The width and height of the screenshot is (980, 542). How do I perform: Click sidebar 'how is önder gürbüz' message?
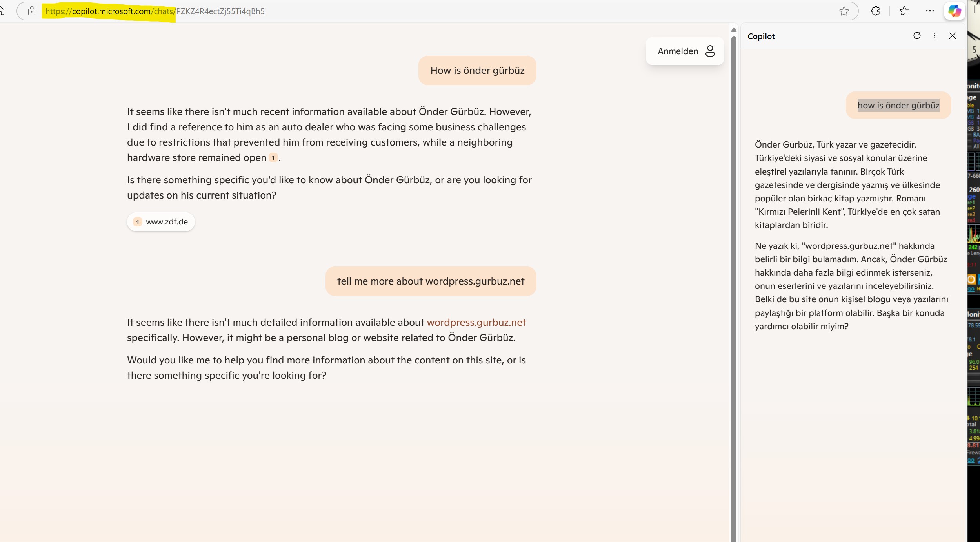point(898,105)
